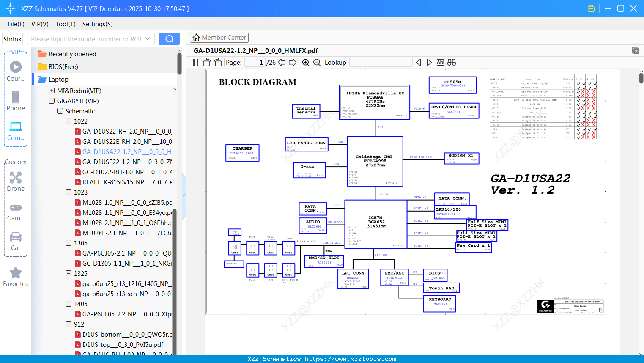Toggle the two-page view icon
Image resolution: width=644 pixels, height=363 pixels.
(194, 62)
